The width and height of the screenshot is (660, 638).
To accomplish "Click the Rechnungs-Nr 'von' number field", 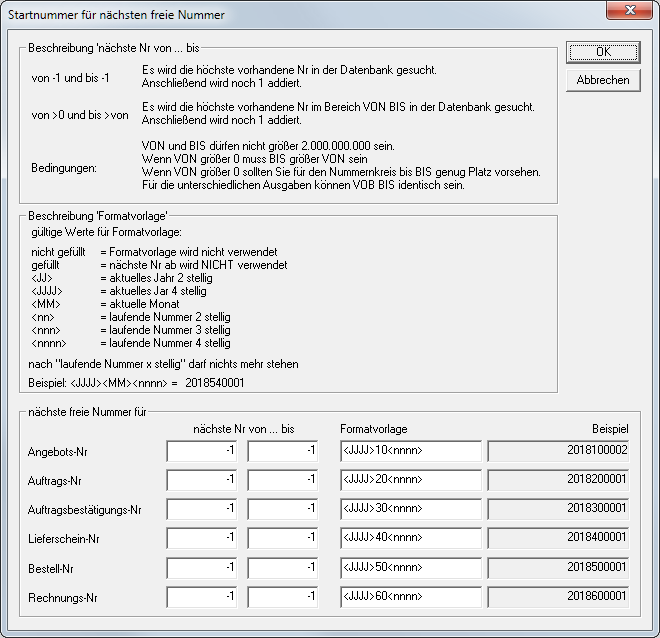I will tap(202, 597).
